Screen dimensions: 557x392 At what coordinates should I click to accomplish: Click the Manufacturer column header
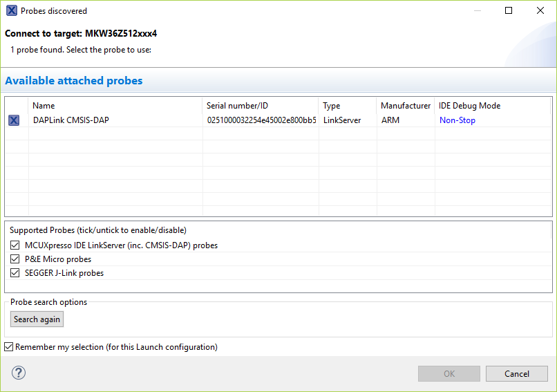point(406,106)
